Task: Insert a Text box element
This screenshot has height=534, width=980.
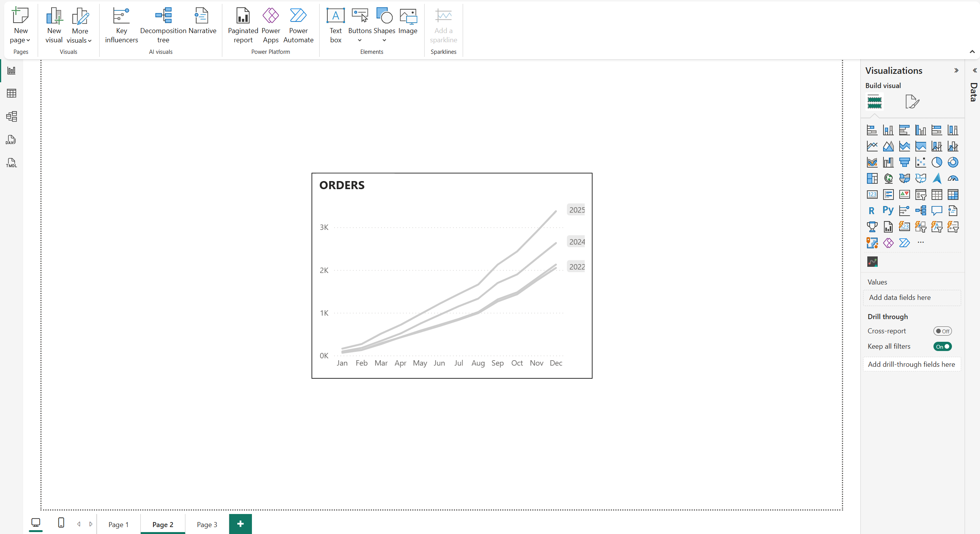Action: coord(335,25)
